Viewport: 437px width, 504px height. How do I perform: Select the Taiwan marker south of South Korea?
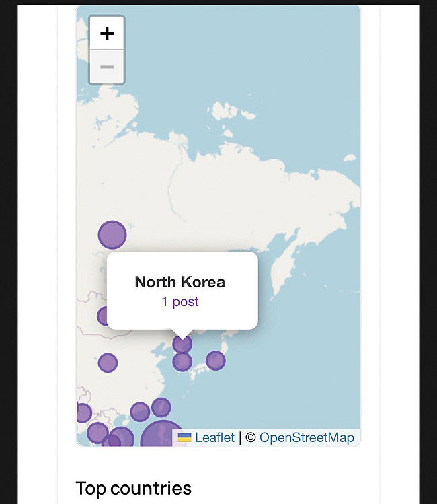(x=161, y=407)
